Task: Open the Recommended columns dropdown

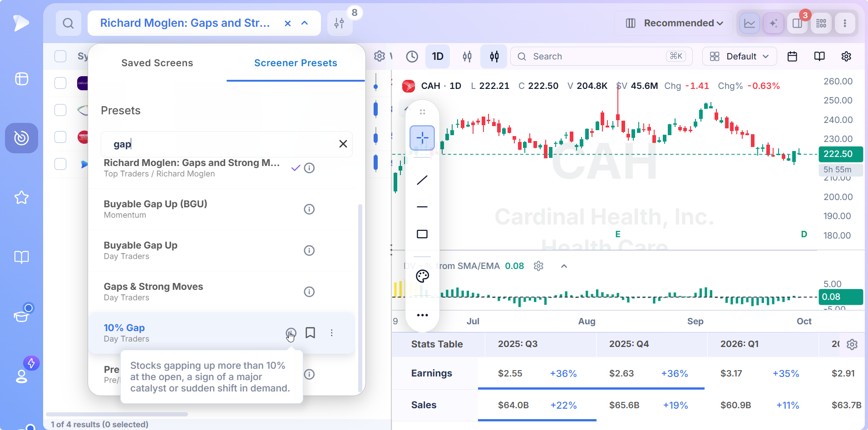Action: (674, 23)
